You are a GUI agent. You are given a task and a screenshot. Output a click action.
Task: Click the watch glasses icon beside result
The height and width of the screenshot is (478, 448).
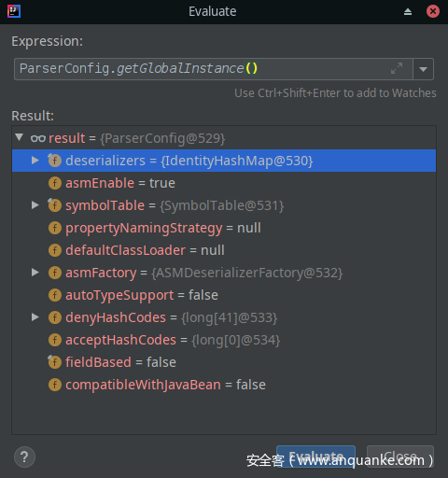click(38, 138)
